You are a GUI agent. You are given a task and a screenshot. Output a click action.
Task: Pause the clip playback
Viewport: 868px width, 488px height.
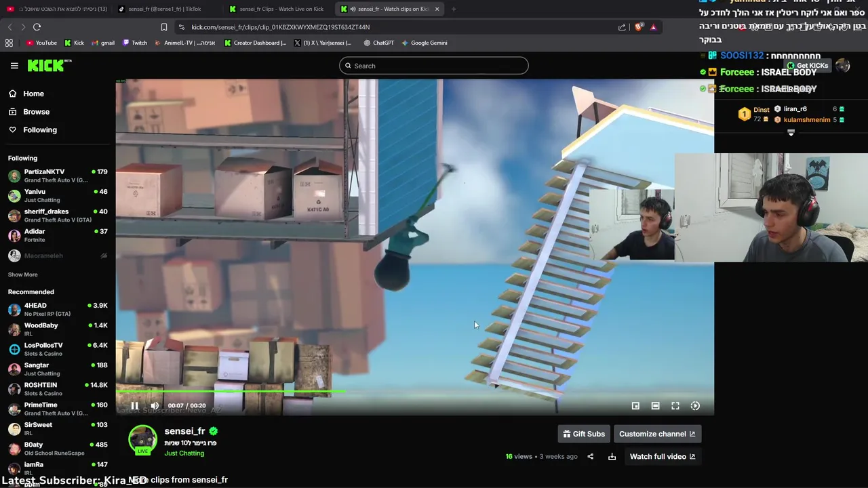(x=134, y=406)
